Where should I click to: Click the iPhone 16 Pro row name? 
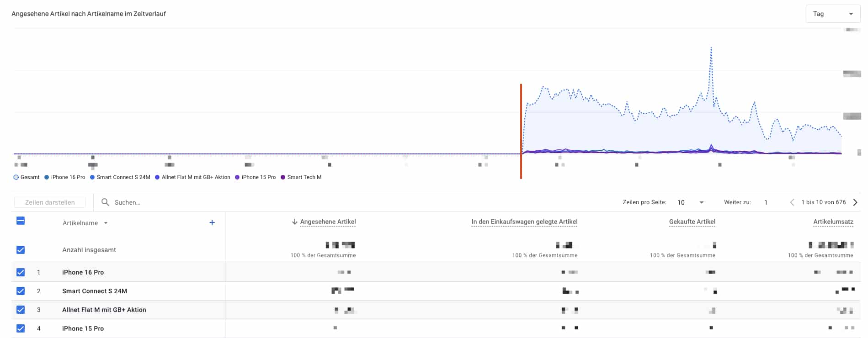pos(83,272)
